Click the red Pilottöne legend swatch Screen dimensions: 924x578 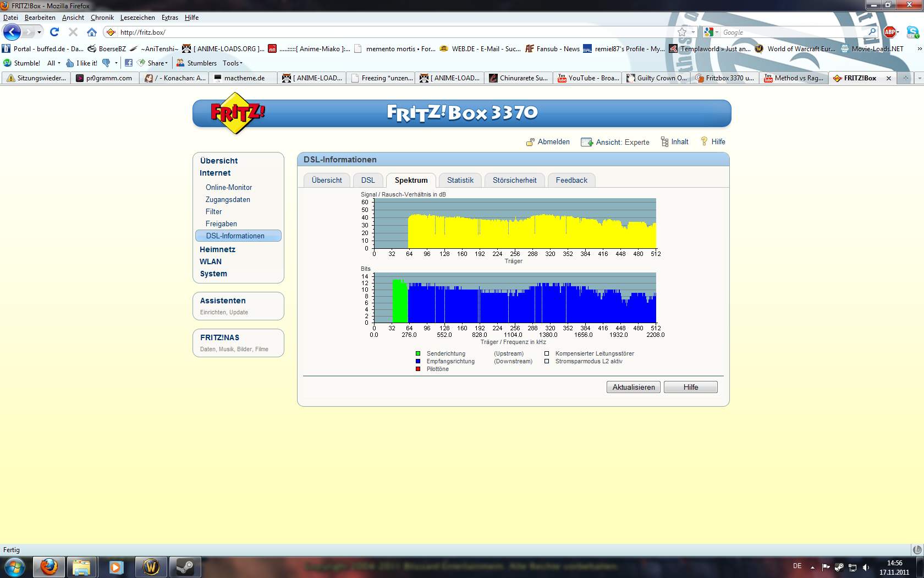(418, 369)
